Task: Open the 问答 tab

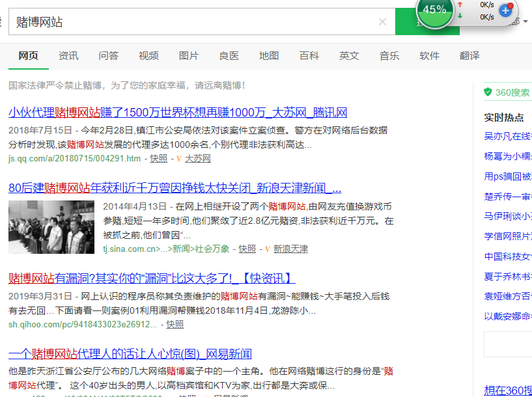Action: pyautogui.click(x=109, y=55)
